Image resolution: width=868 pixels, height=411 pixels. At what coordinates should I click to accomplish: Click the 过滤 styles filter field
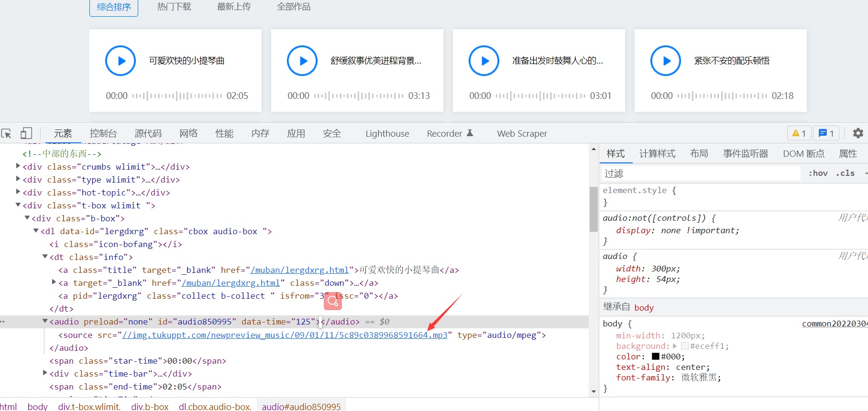coord(701,173)
